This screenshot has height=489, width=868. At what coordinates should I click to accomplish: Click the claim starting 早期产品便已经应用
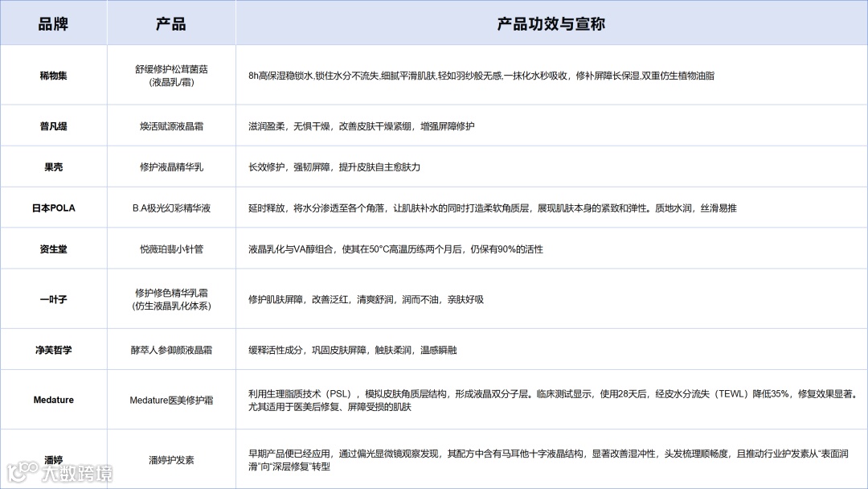pos(548,460)
